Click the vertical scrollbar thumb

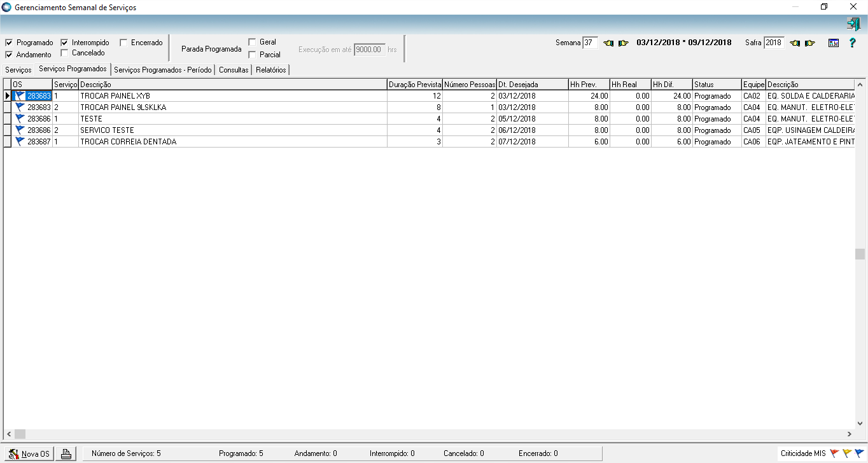(x=860, y=254)
